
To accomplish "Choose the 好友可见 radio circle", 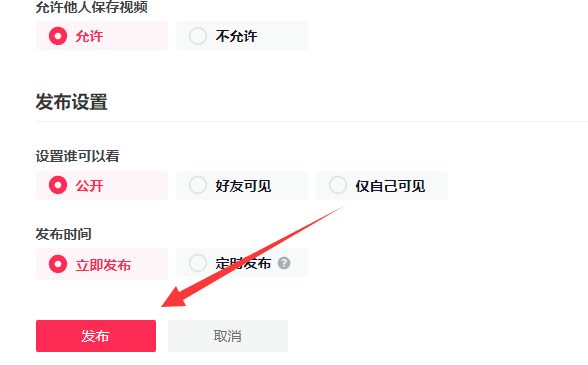I will pos(198,185).
